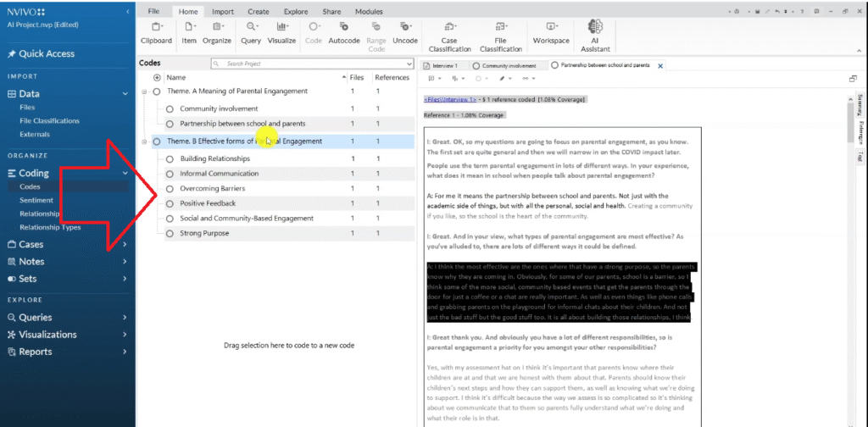The width and height of the screenshot is (868, 427).
Task: Collapse the Theme. A tree node
Action: click(x=144, y=91)
